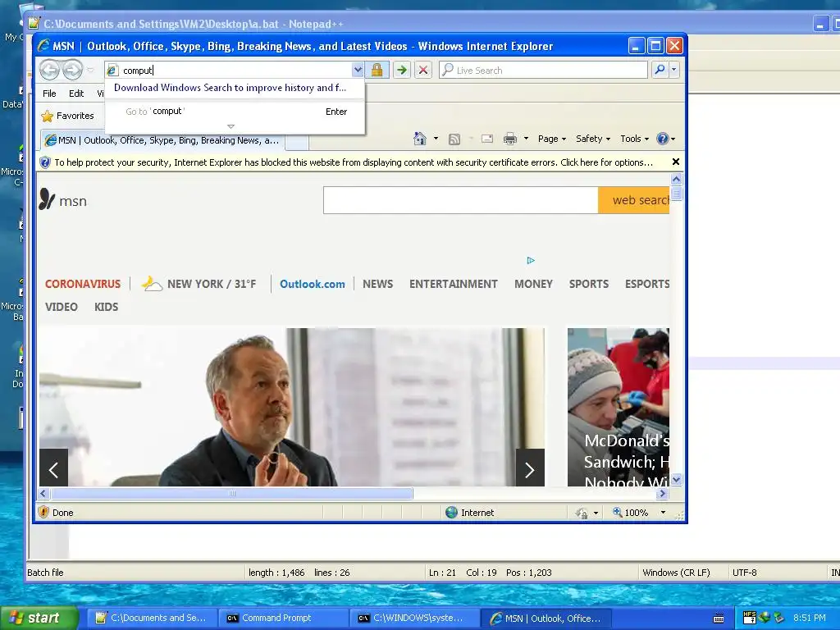The width and height of the screenshot is (840, 630).
Task: Click the horizontal scrollbar thumb
Action: pyautogui.click(x=232, y=493)
